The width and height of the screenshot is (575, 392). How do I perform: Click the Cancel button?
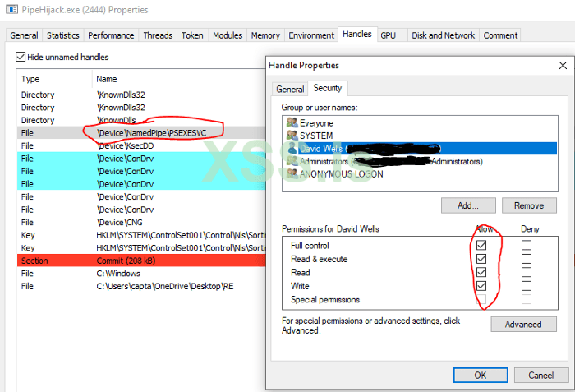[540, 375]
